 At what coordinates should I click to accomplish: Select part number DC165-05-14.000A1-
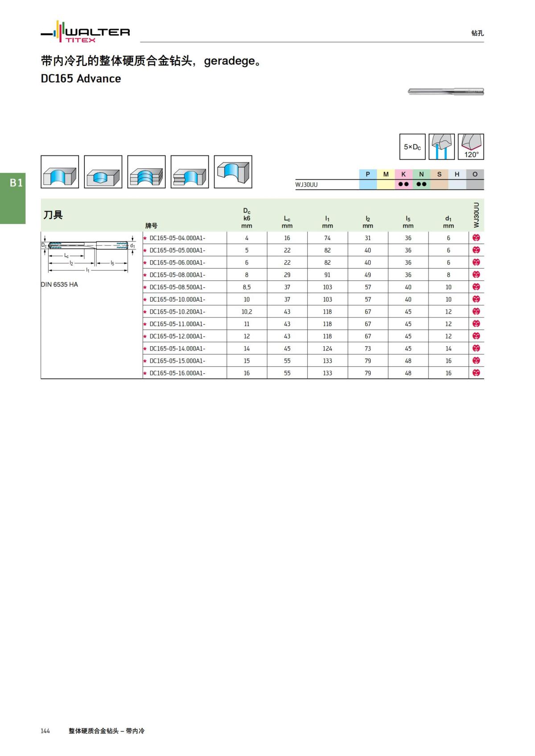(x=177, y=348)
